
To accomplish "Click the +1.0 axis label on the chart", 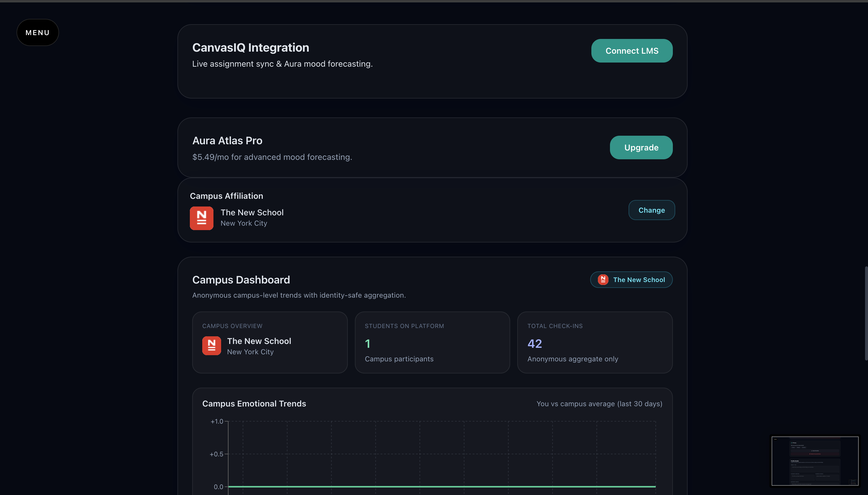I will pyautogui.click(x=217, y=421).
